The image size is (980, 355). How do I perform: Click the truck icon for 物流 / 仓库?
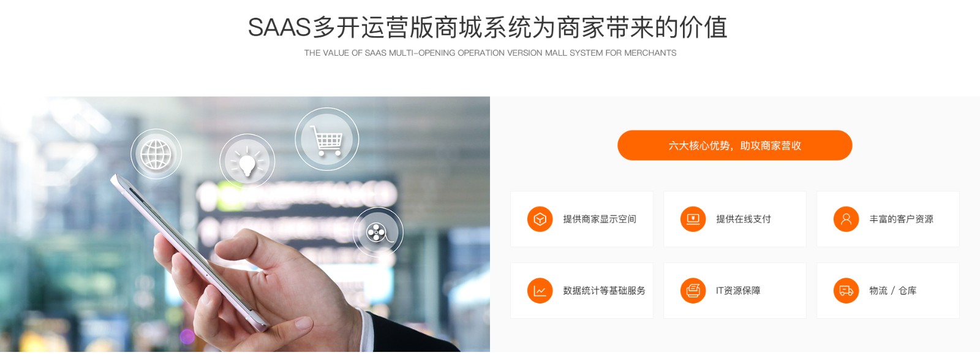click(x=846, y=291)
